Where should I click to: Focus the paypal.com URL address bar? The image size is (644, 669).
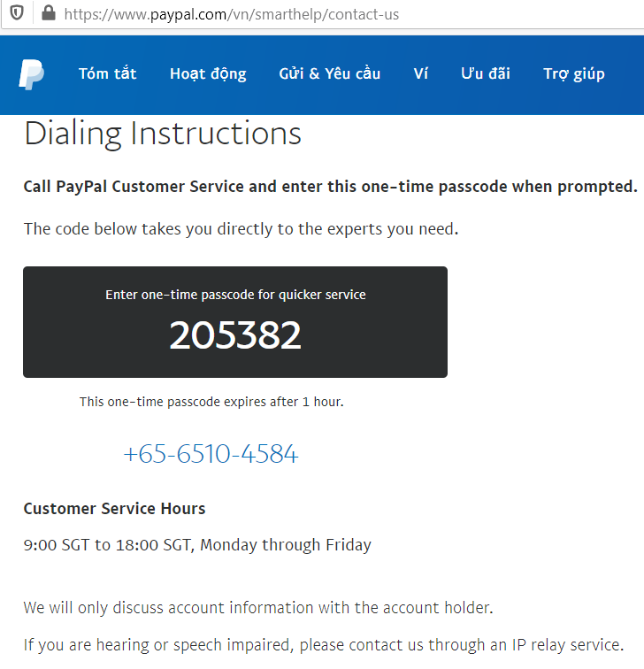click(230, 14)
